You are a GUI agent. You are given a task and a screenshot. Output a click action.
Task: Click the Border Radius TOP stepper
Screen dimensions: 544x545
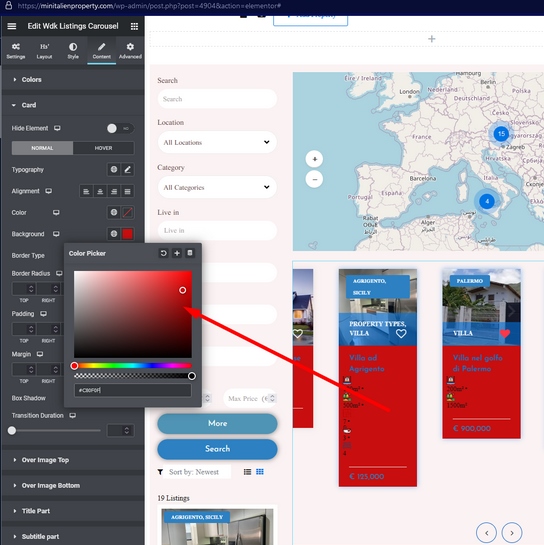(31, 289)
